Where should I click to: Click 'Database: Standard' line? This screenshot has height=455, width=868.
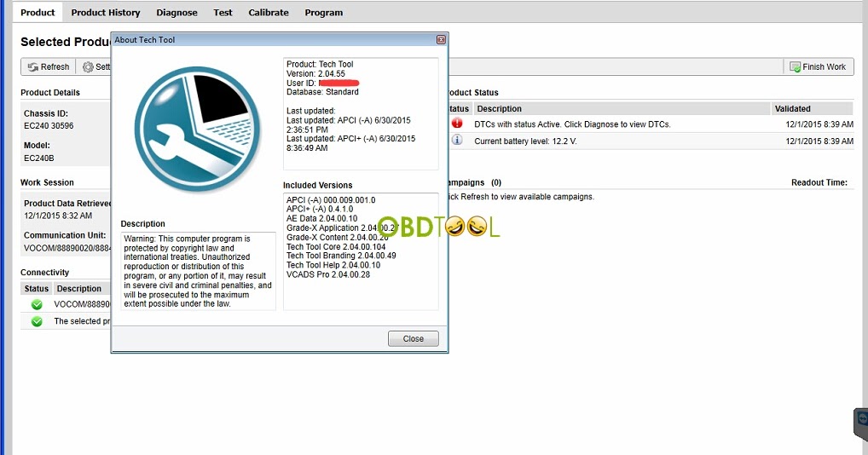pos(322,92)
